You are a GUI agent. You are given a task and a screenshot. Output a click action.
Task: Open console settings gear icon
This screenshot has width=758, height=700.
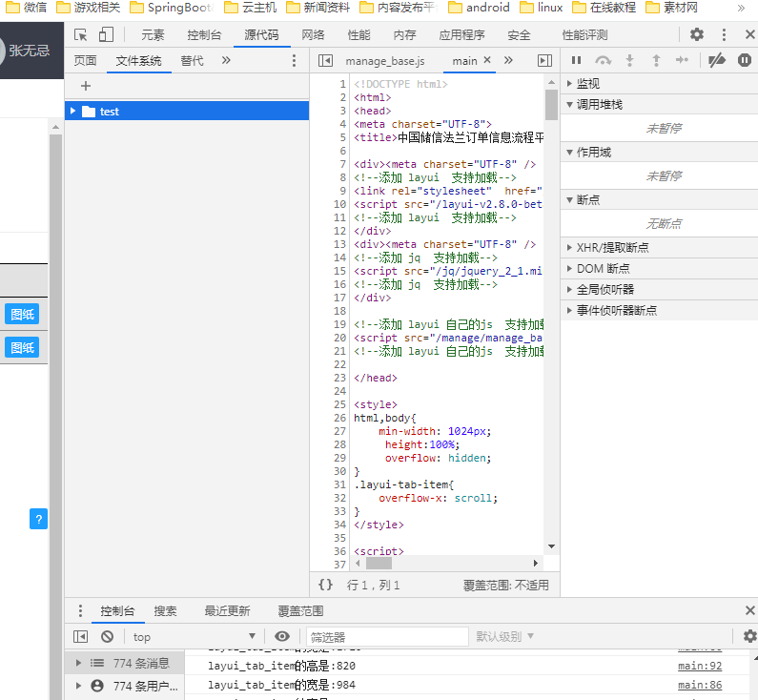(x=749, y=636)
